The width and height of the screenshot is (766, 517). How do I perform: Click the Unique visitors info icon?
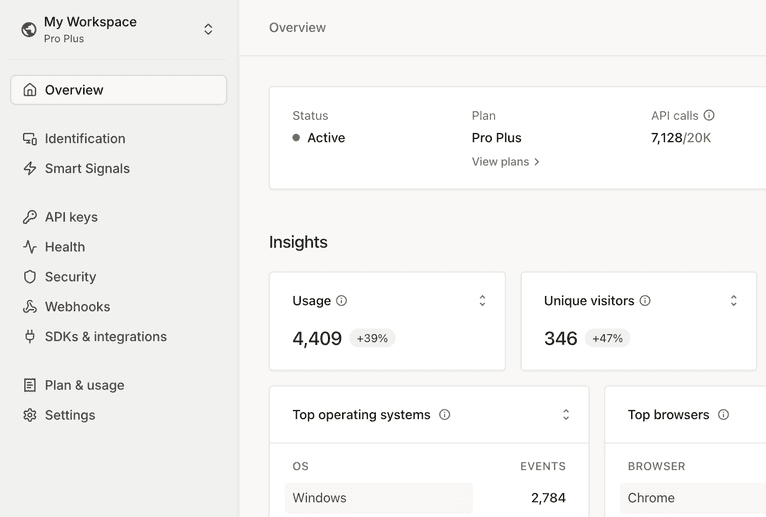coord(645,301)
